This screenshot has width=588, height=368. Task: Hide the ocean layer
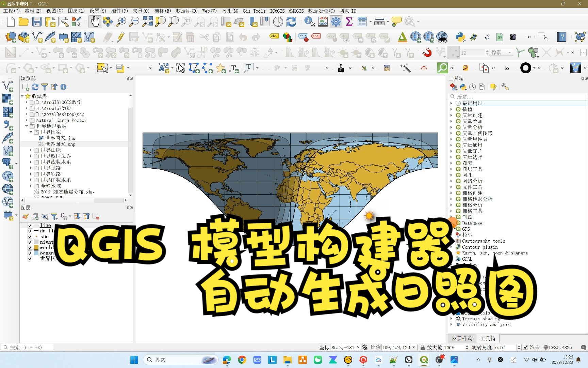pyautogui.click(x=30, y=253)
